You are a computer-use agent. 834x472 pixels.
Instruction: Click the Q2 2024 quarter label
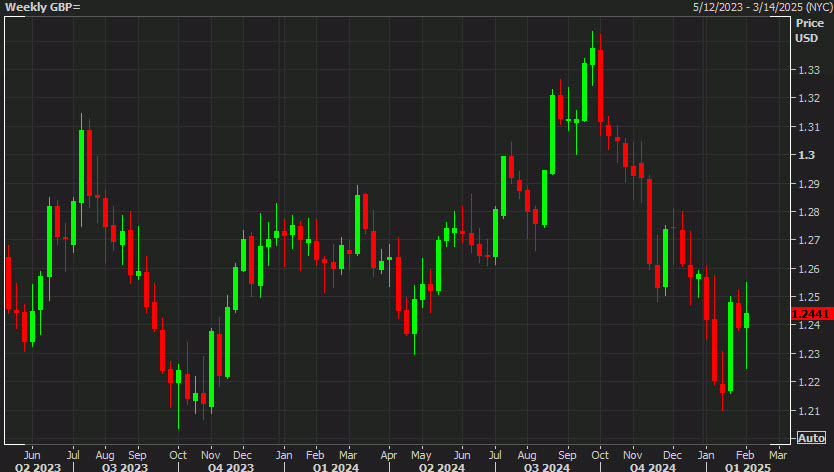tap(441, 467)
